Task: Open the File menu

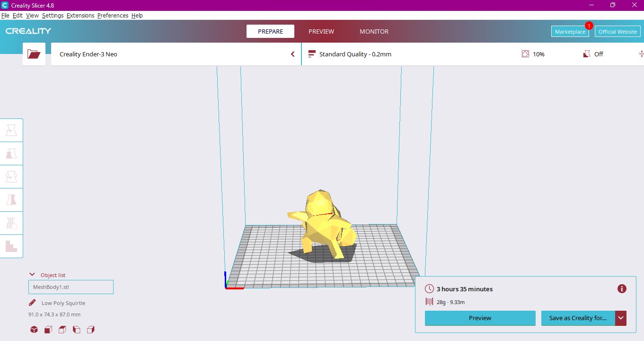Action: pos(5,16)
